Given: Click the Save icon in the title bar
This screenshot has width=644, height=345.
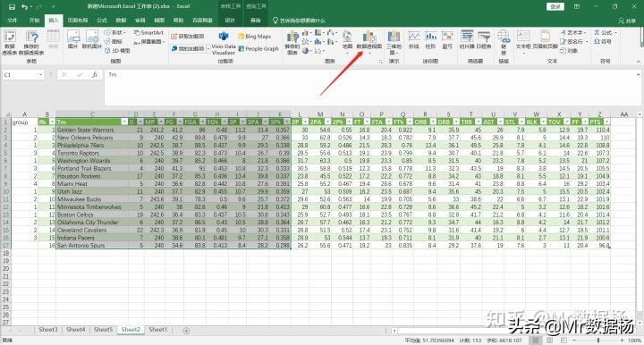Looking at the screenshot, I should (12, 7).
